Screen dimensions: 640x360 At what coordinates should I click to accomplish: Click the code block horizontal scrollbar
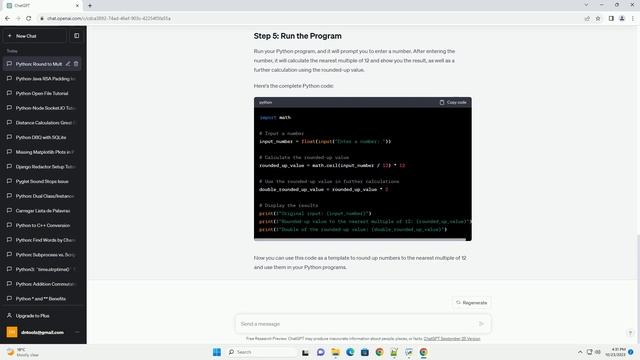click(x=359, y=240)
